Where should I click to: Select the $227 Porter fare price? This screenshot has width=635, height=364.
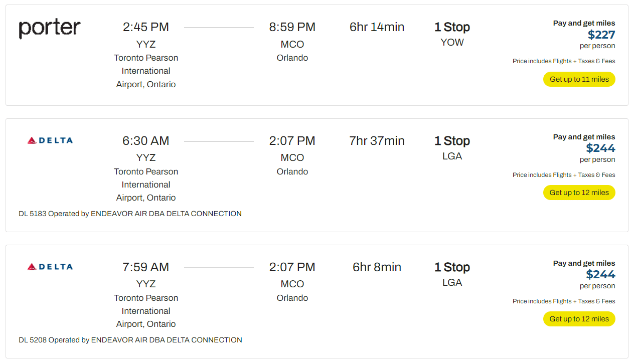click(601, 35)
